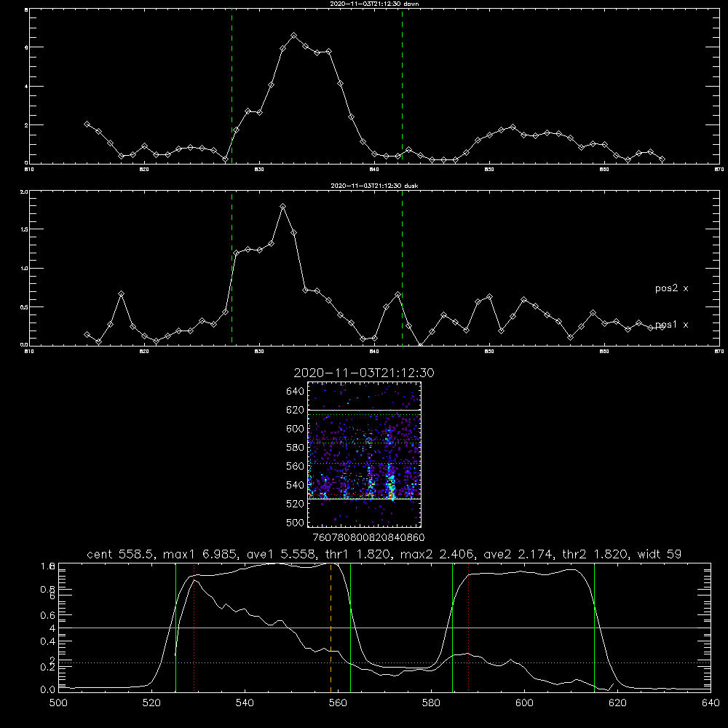This screenshot has height=728, width=728.
Task: Click the 'max1 6.985' value in stats line
Action: [x=201, y=554]
